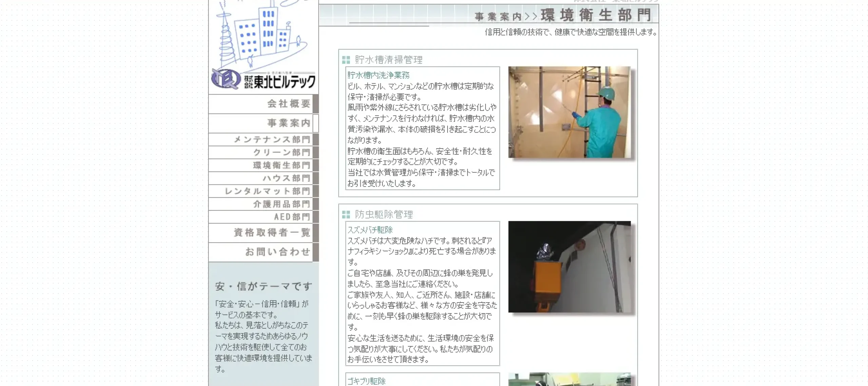
Task: Click the 事業案内 breadcrumb in header
Action: pyautogui.click(x=498, y=16)
